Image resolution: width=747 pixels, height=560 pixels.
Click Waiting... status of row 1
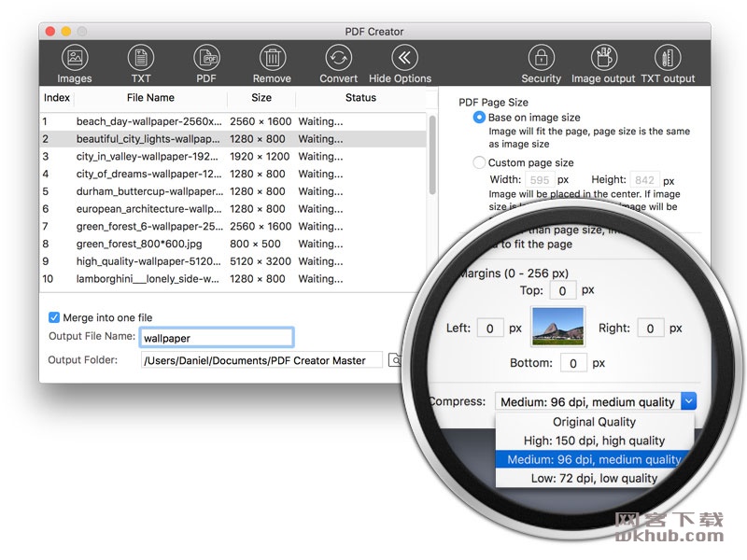[x=320, y=121]
